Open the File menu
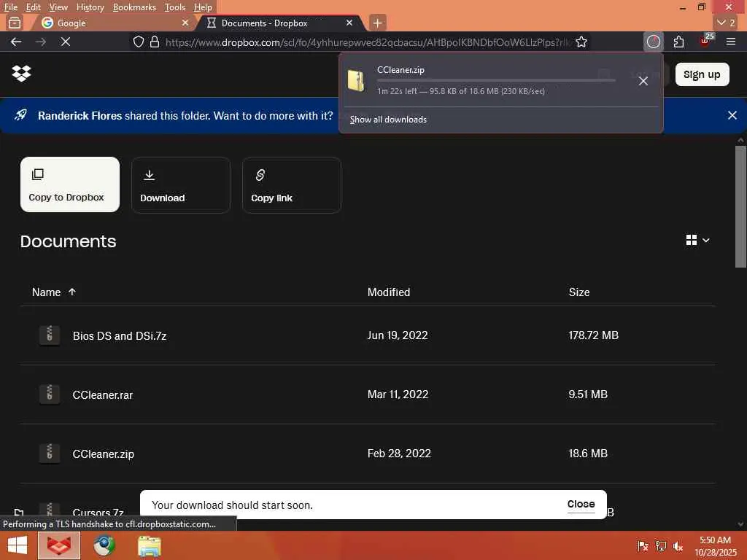747x560 pixels. pyautogui.click(x=10, y=7)
